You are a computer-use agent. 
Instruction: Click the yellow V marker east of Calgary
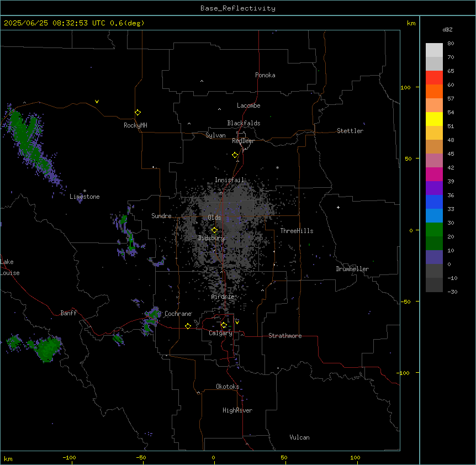point(237,323)
